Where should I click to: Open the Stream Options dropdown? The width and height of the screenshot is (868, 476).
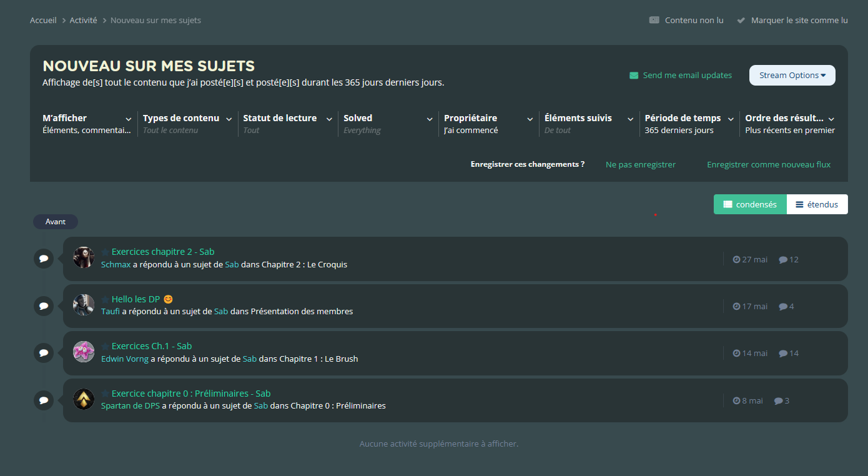[x=792, y=76]
